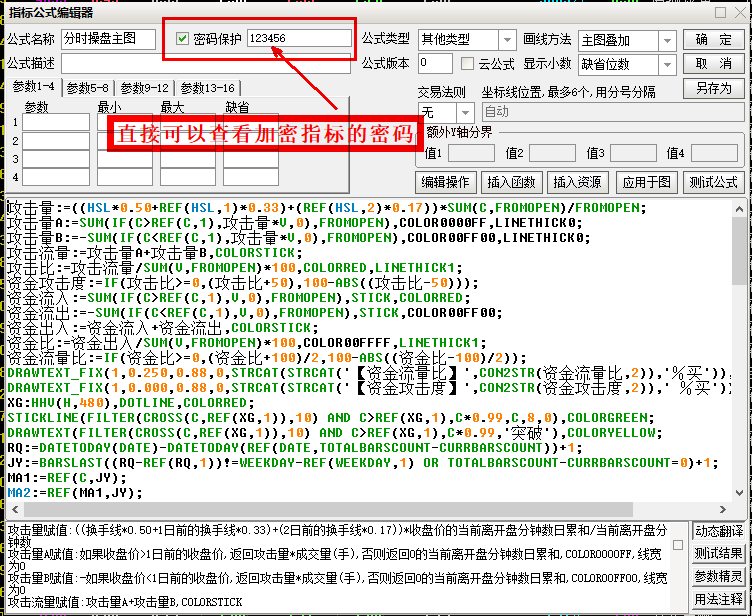752x616 pixels.
Task: Open the 交易法则 dropdown
Action: point(465,113)
